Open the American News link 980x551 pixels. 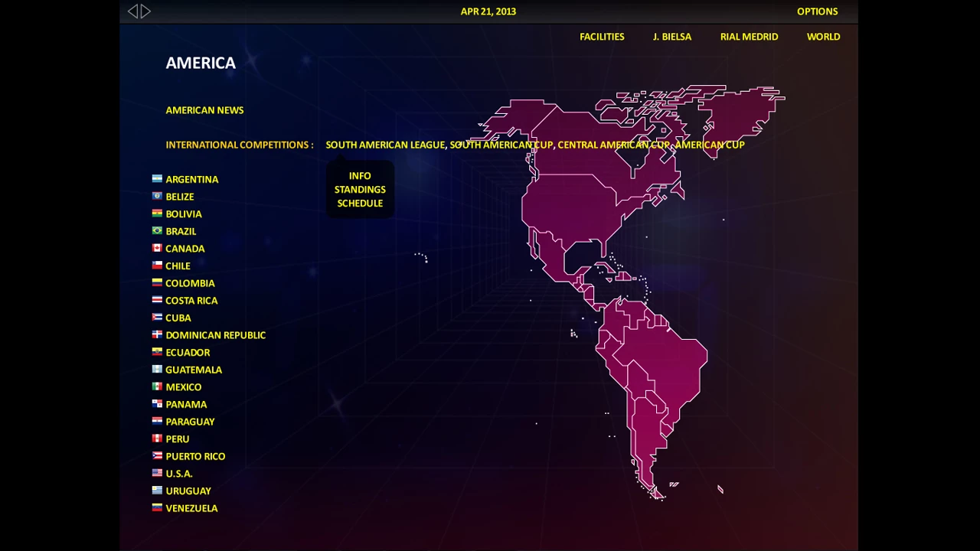click(204, 110)
